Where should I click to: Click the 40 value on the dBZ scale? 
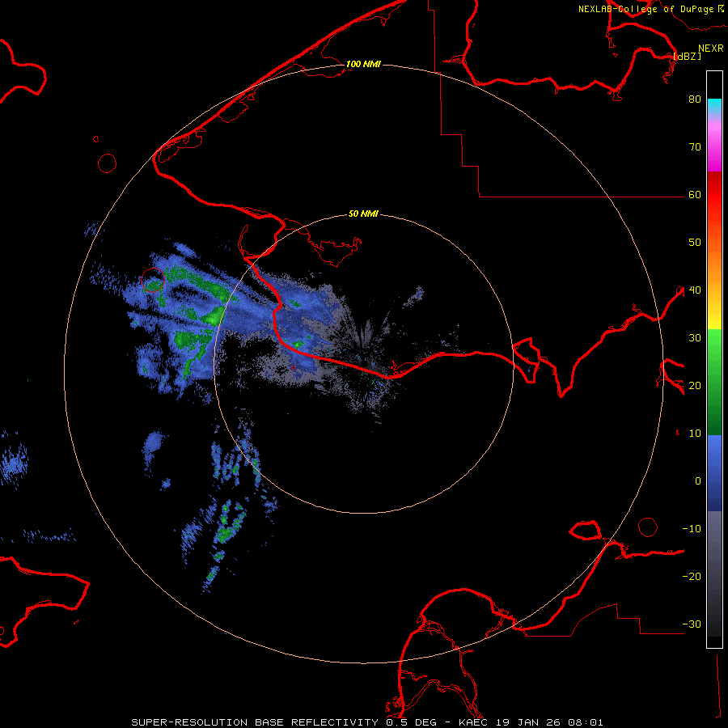pos(695,290)
